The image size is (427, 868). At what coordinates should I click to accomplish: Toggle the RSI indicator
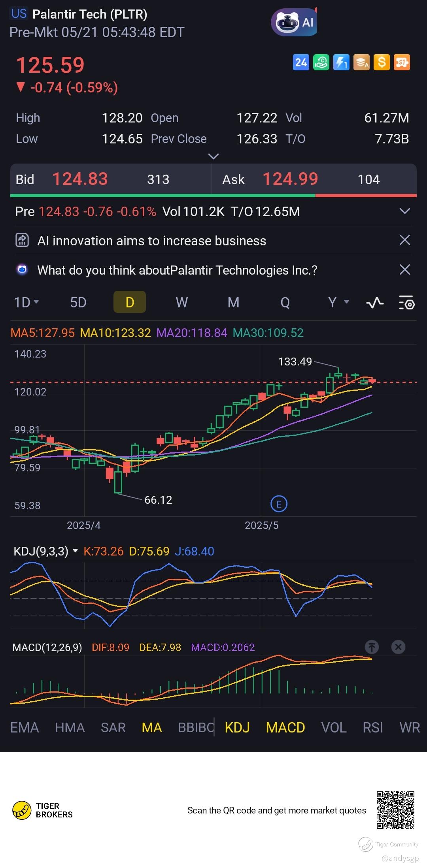(373, 728)
